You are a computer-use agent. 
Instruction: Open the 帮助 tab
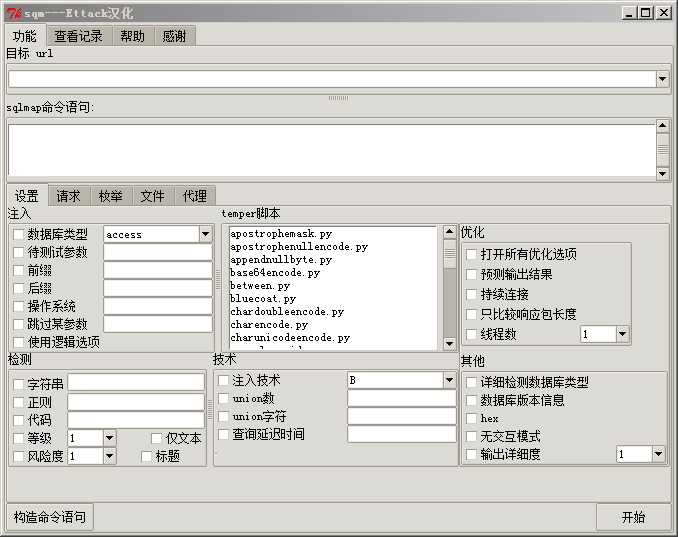tap(132, 36)
